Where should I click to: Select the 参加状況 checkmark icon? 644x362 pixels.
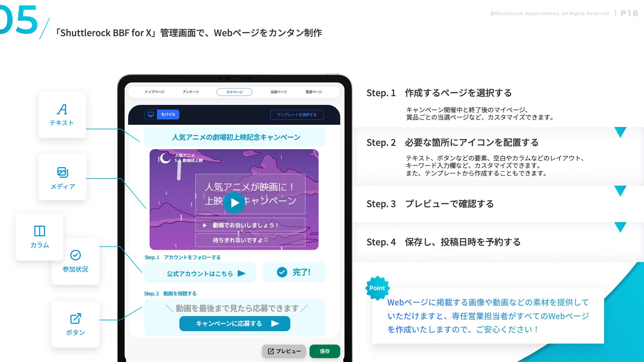pyautogui.click(x=75, y=255)
